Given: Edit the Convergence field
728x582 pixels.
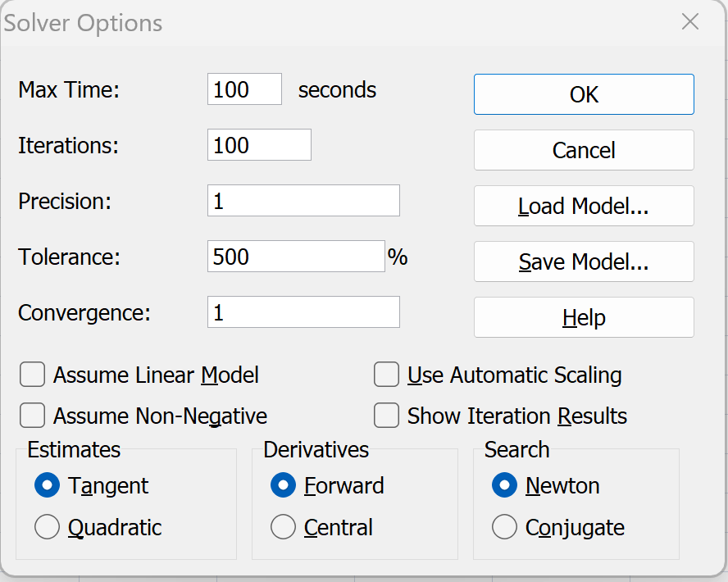Looking at the screenshot, I should (x=303, y=311).
